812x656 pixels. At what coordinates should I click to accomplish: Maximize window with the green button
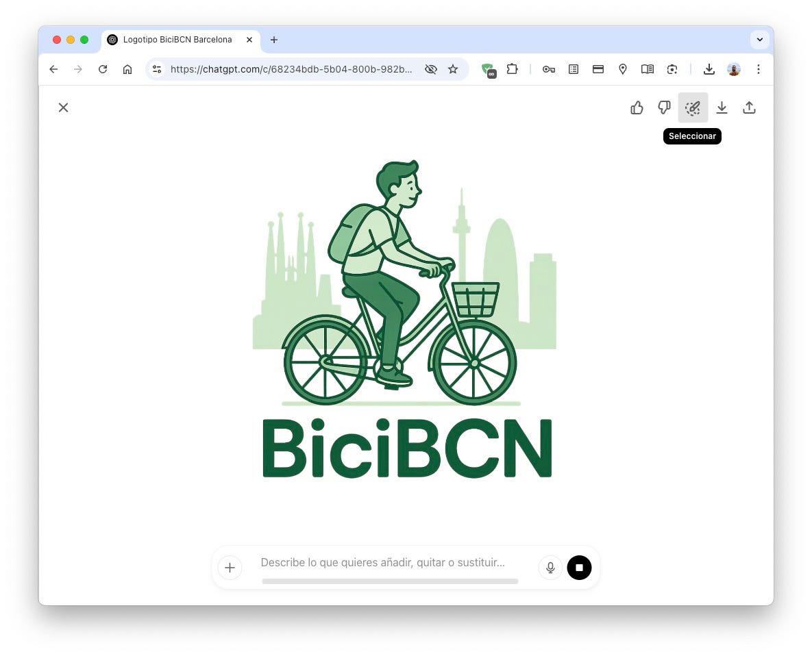[84, 40]
